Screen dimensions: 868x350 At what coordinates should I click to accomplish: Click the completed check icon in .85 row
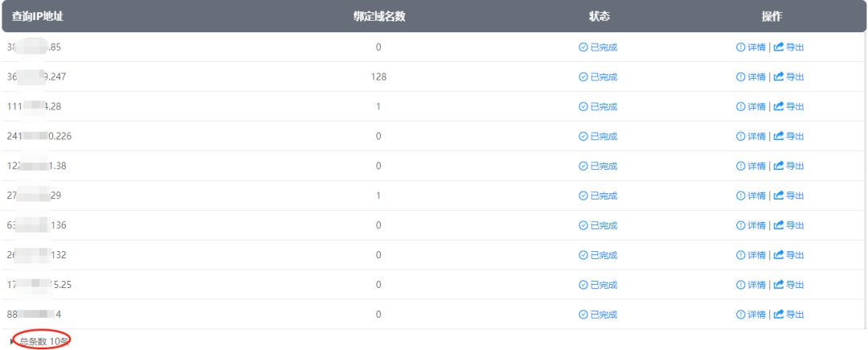coord(583,47)
